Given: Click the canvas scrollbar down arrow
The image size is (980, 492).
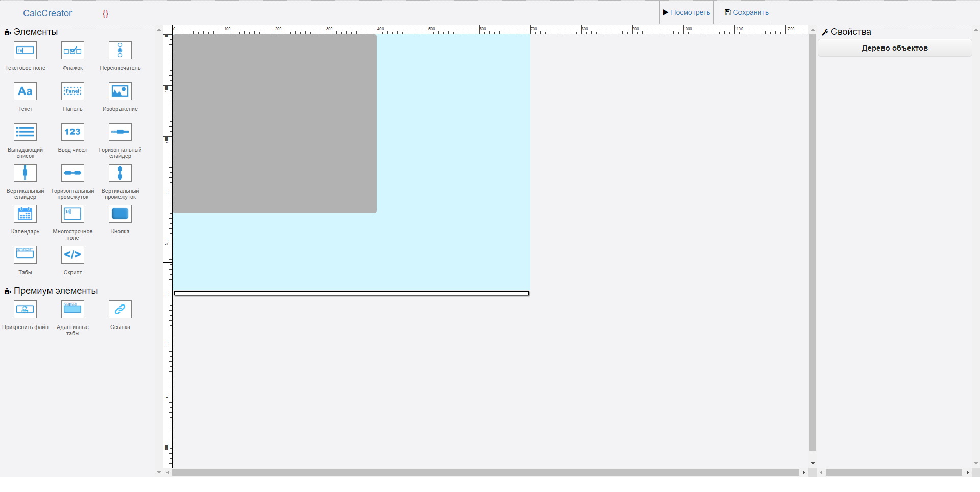Looking at the screenshot, I should 812,463.
